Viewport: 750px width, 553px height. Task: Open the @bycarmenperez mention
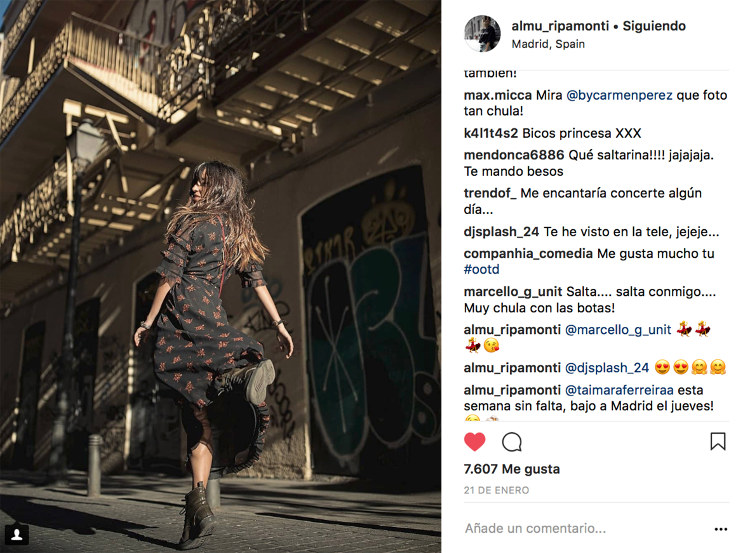(x=619, y=95)
